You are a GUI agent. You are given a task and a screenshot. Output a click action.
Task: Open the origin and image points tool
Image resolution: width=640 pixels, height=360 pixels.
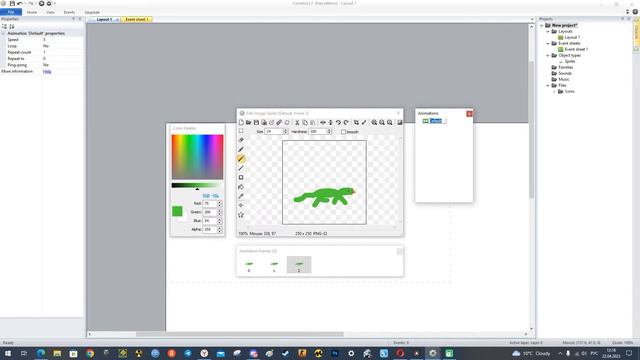pos(241,205)
